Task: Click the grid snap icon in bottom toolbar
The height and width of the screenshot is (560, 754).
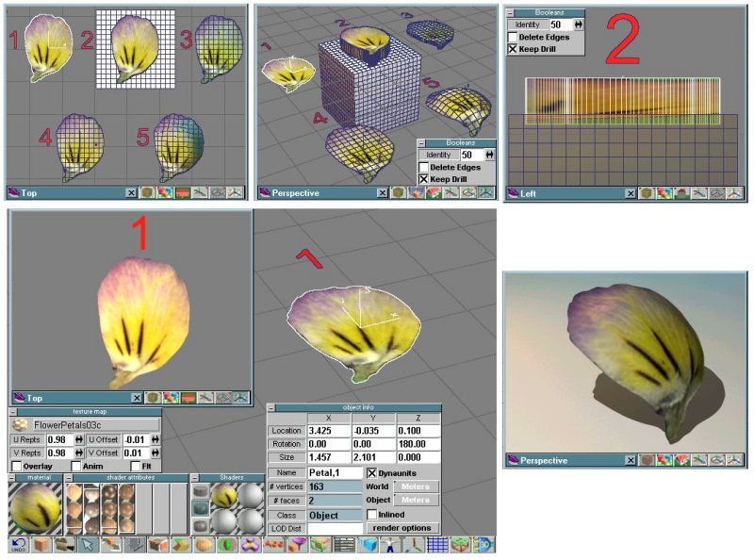Action: point(436,545)
